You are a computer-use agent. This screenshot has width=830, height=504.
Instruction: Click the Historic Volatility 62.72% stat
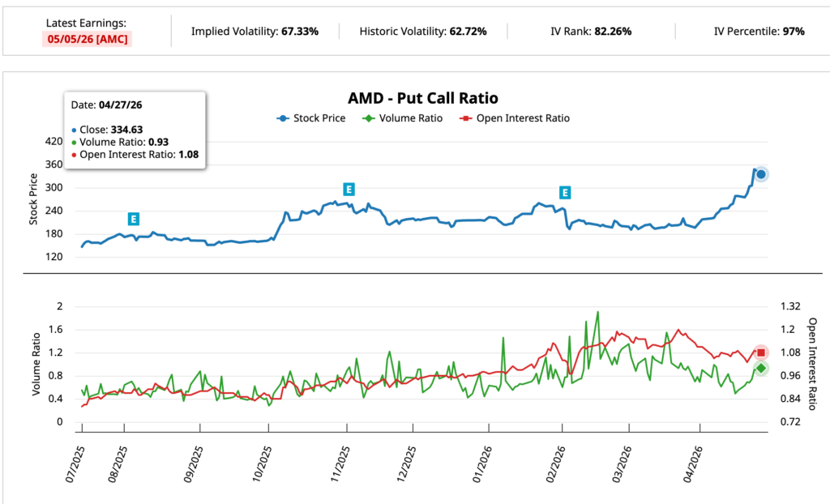423,32
